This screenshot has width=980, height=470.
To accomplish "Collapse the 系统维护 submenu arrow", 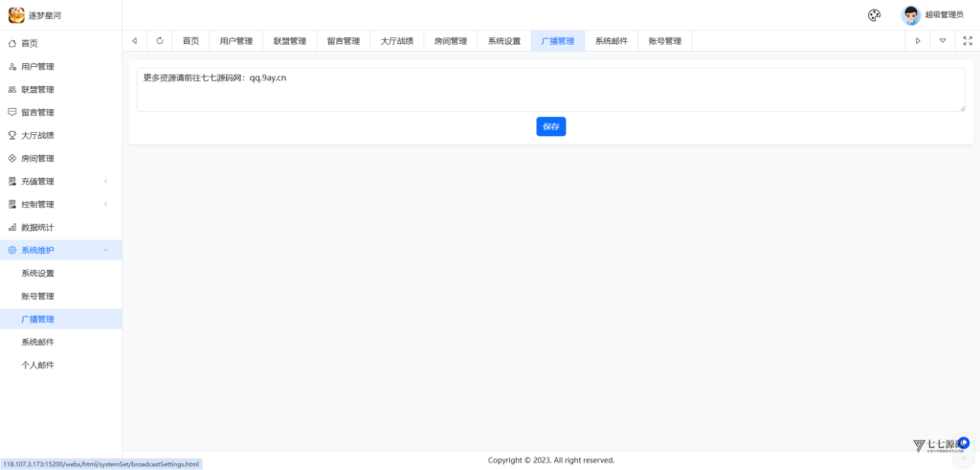I will [x=105, y=250].
